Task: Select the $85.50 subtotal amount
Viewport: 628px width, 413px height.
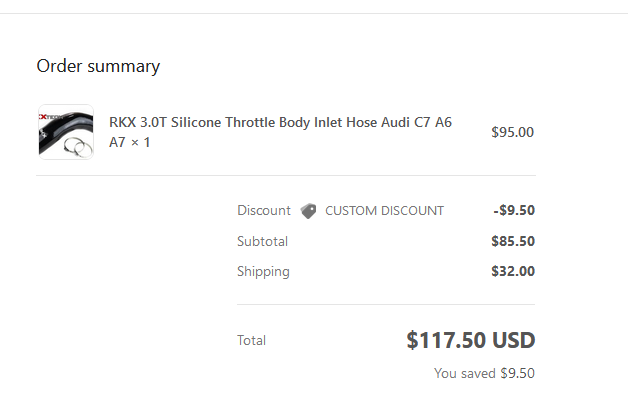Action: [513, 241]
